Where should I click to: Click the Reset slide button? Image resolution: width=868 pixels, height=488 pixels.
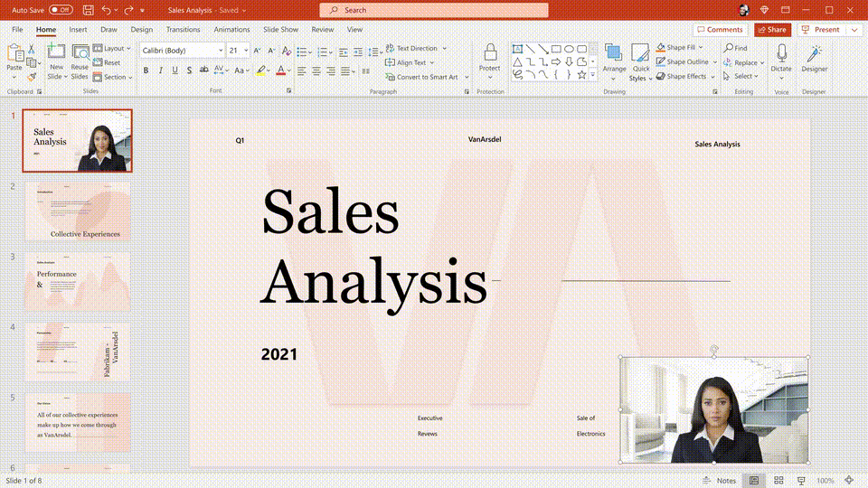pyautogui.click(x=107, y=62)
